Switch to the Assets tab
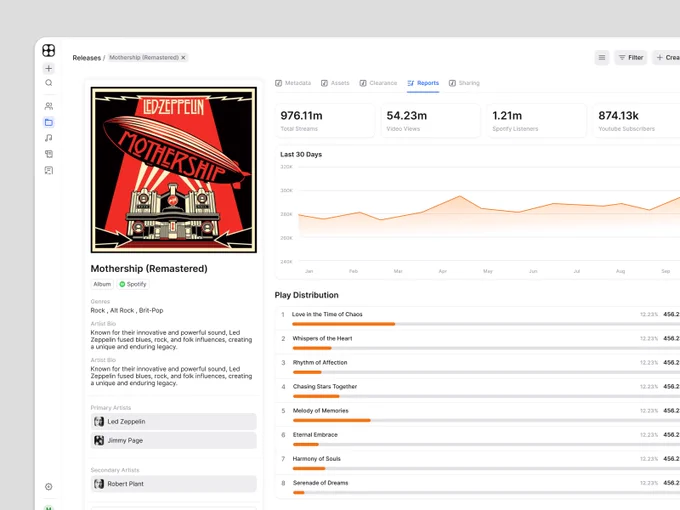The height and width of the screenshot is (510, 680). point(335,83)
